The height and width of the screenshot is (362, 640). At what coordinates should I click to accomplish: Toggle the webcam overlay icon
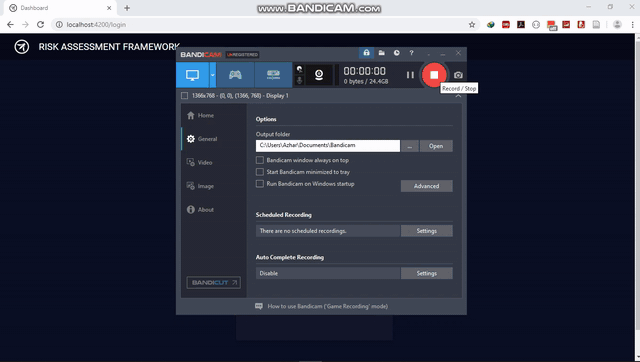[x=319, y=75]
